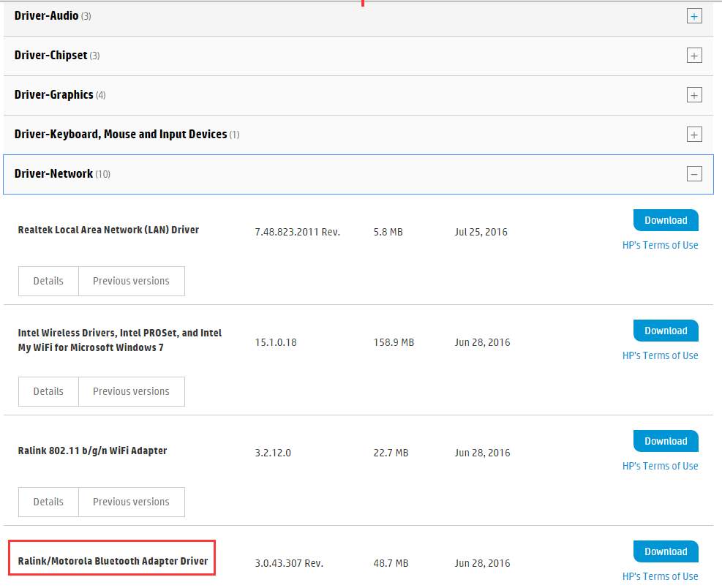This screenshot has height=588, width=722.
Task: Click file size 48.7 MB
Action: 391,564
